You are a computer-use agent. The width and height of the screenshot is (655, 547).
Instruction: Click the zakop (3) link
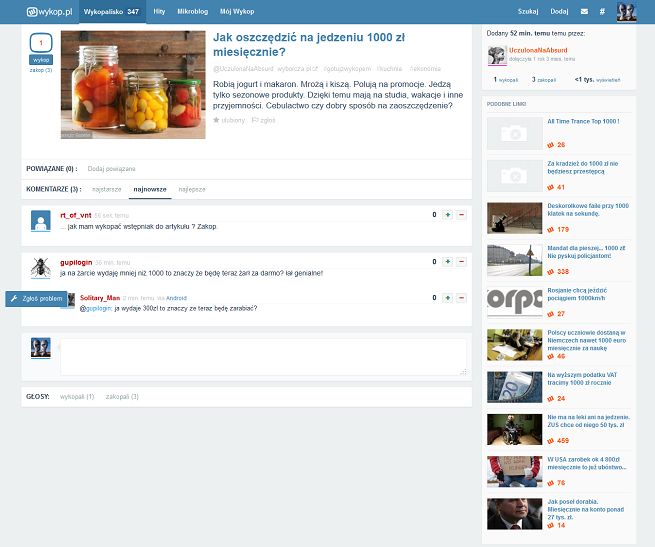pos(41,70)
